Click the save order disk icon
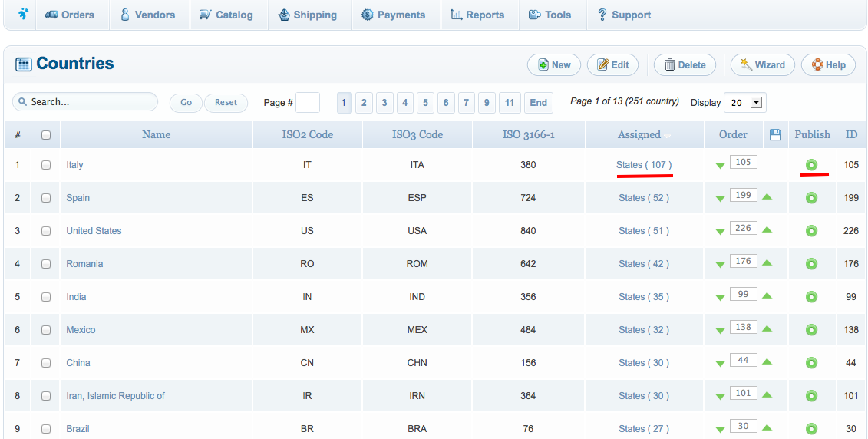868x439 pixels. click(776, 134)
